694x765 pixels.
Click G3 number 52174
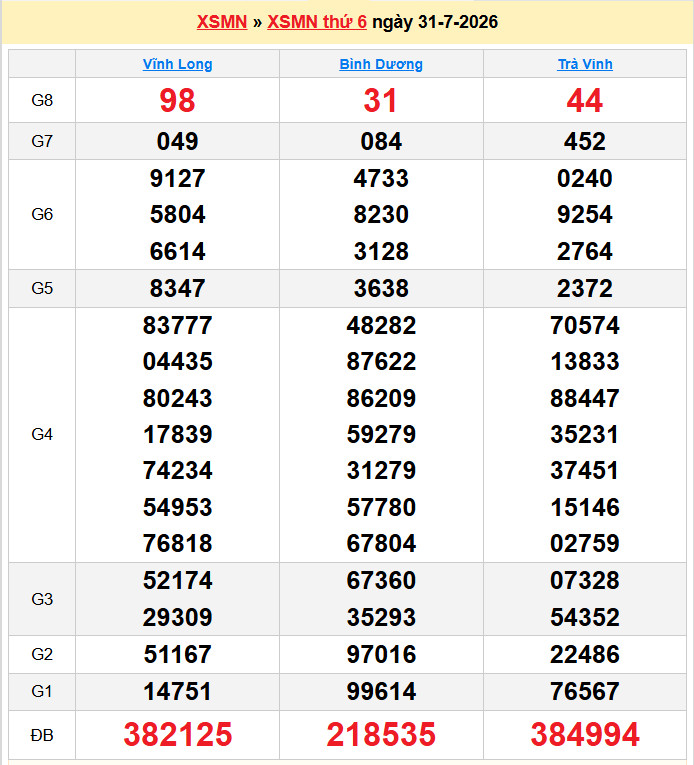[177, 581]
